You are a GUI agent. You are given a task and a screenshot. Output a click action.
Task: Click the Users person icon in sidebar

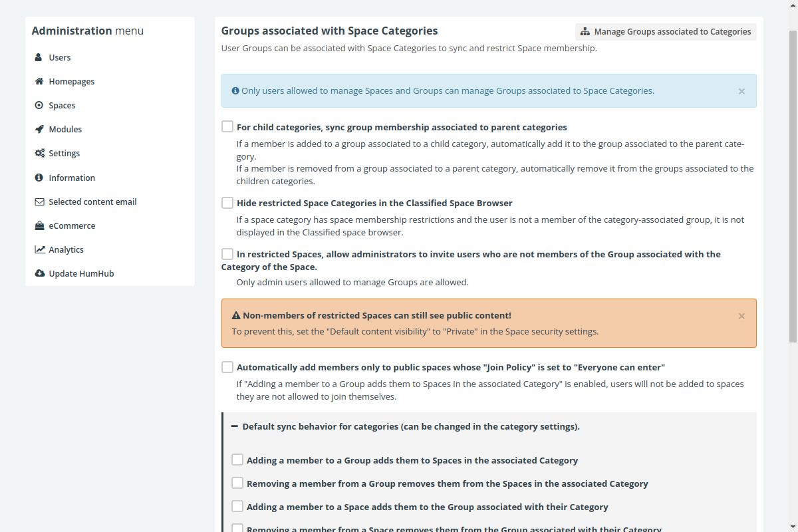point(39,57)
